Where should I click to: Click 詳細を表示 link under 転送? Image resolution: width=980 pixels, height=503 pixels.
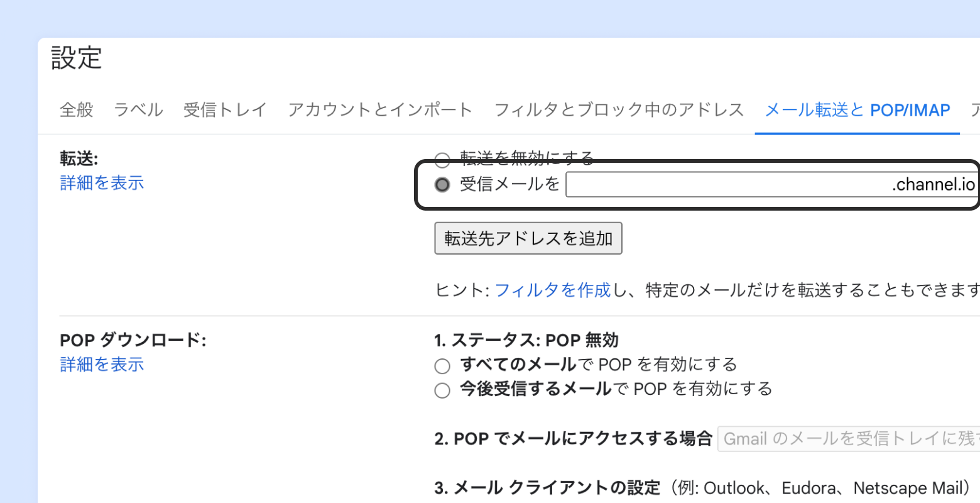coord(102,183)
